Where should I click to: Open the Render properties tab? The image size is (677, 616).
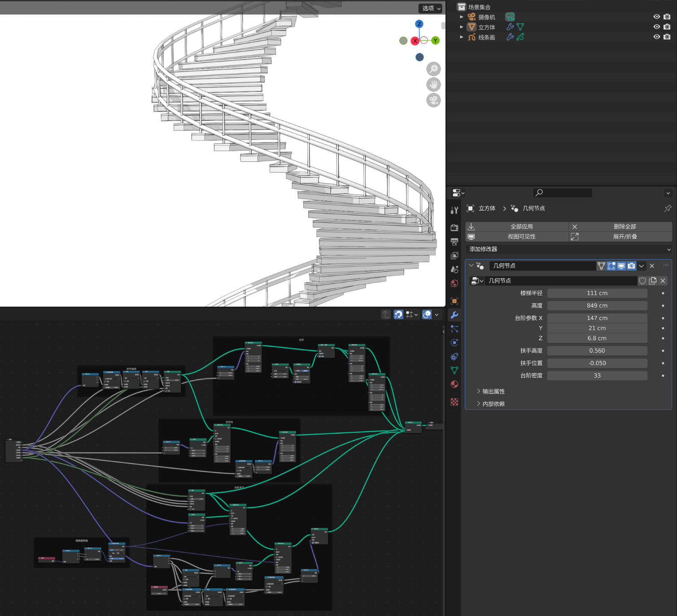[454, 228]
